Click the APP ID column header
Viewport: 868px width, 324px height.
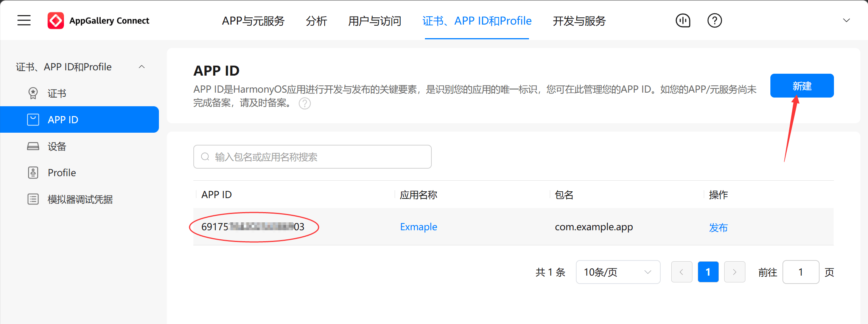216,195
